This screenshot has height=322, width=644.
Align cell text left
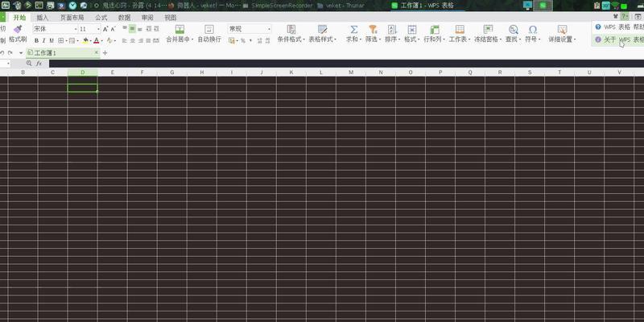point(125,41)
